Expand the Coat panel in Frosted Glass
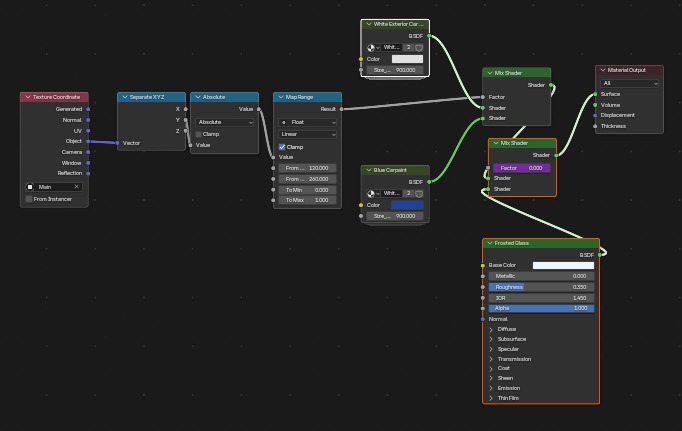Viewport: 682px width, 431px height. pyautogui.click(x=491, y=368)
